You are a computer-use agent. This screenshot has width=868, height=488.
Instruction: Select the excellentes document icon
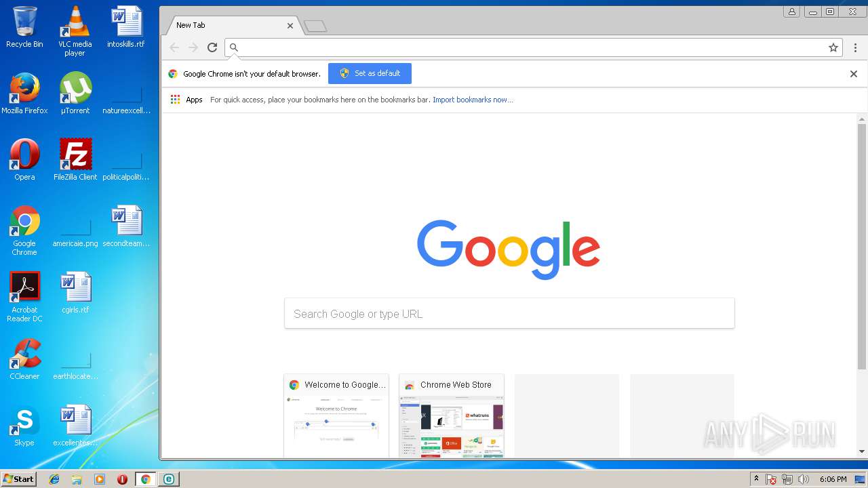point(75,426)
